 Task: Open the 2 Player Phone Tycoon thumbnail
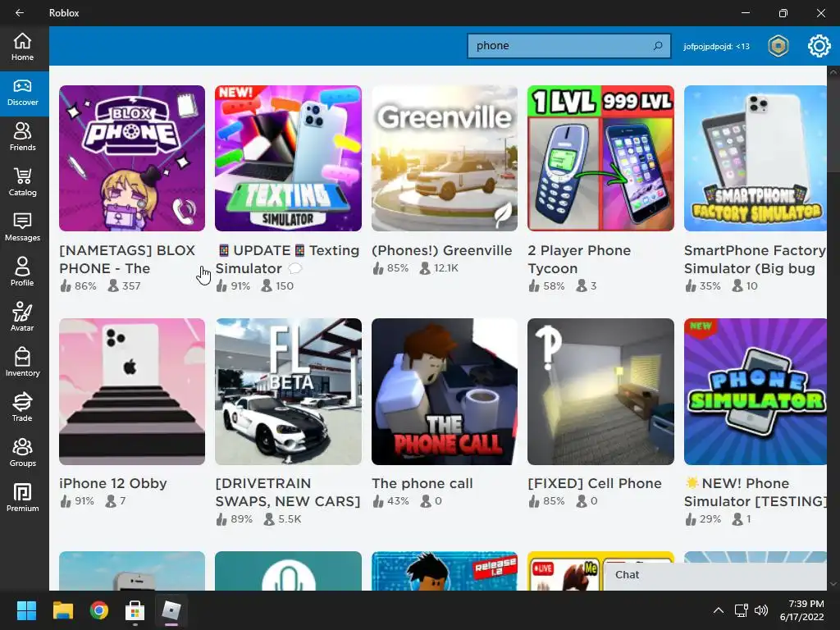(x=600, y=158)
